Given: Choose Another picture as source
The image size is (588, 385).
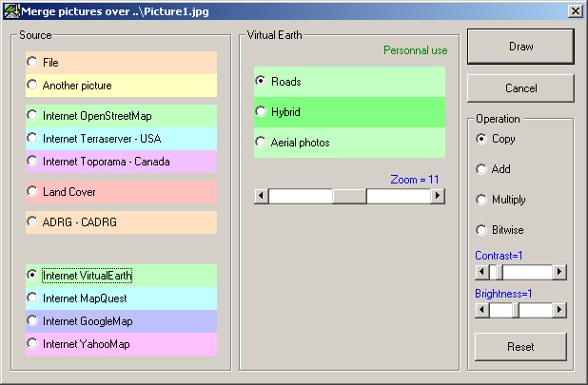Looking at the screenshot, I should (x=121, y=86).
